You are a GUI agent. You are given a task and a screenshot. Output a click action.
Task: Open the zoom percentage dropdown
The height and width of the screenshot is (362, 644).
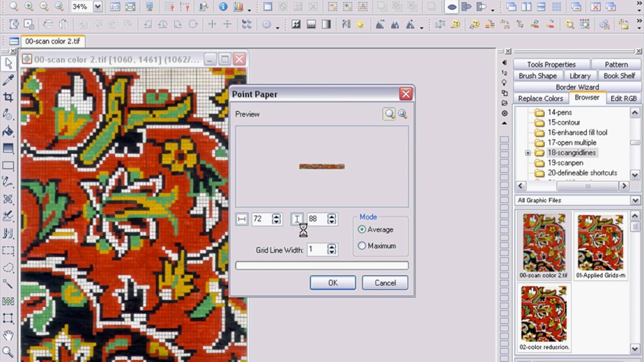click(98, 7)
